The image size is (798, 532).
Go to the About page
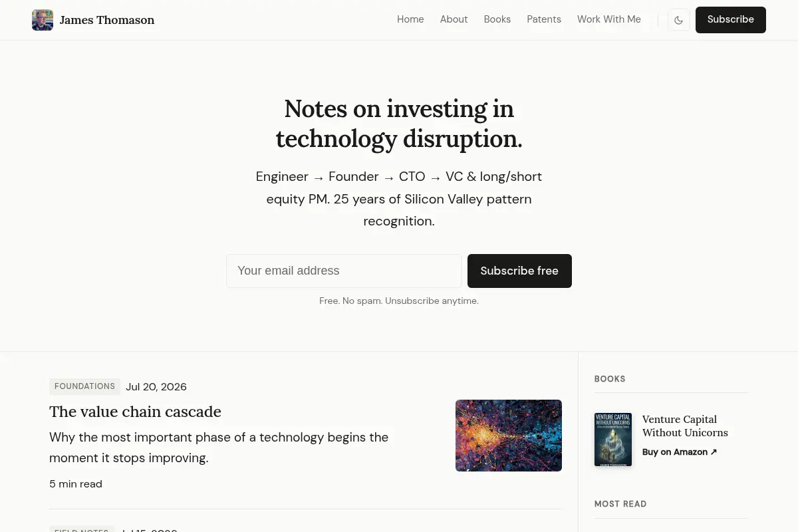coord(454,19)
